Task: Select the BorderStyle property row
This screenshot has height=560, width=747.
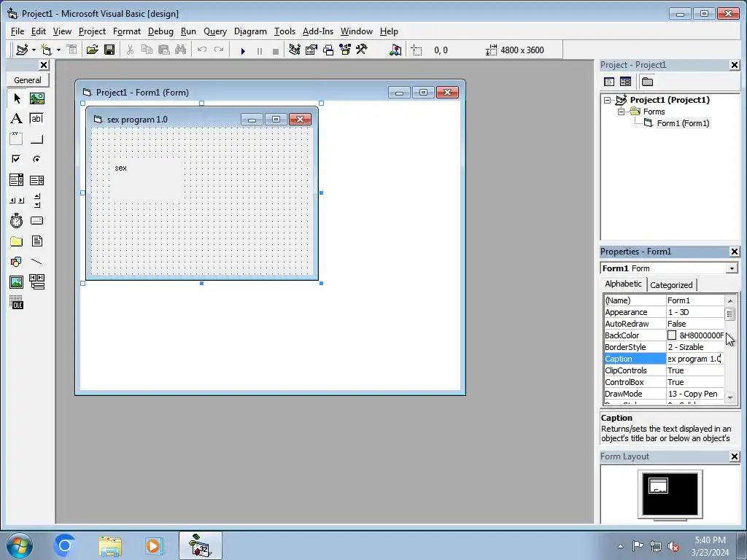Action: (664, 347)
